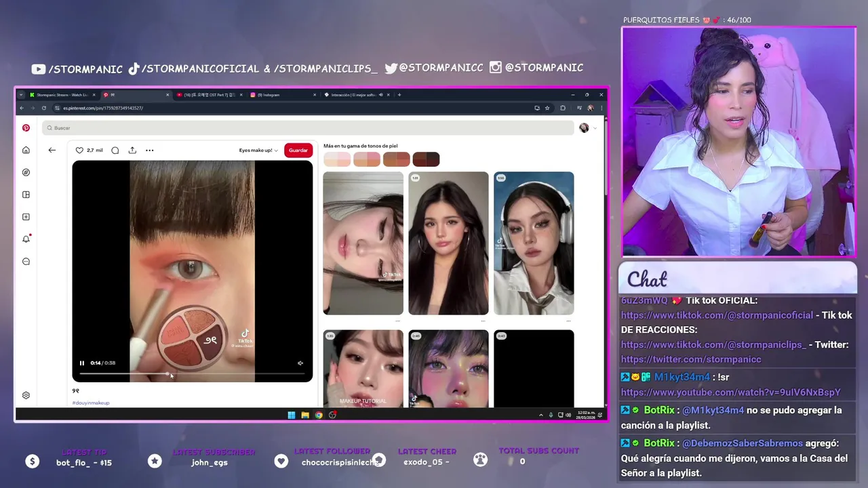Image resolution: width=868 pixels, height=488 pixels.
Task: Select the second peach skin tone swatch
Action: click(367, 159)
